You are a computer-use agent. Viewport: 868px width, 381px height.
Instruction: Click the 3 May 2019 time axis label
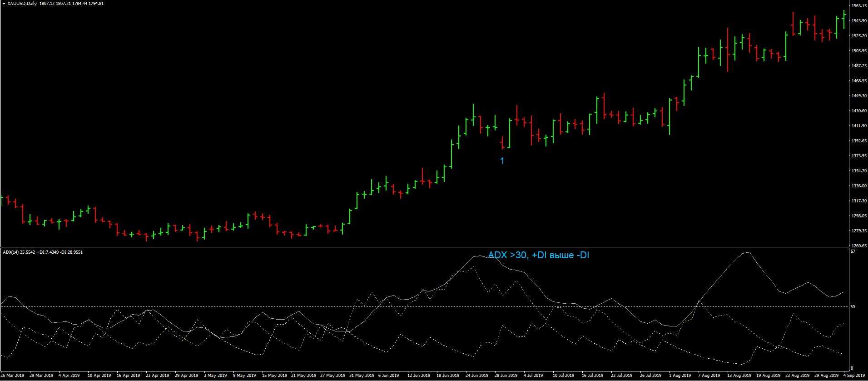[x=215, y=376]
